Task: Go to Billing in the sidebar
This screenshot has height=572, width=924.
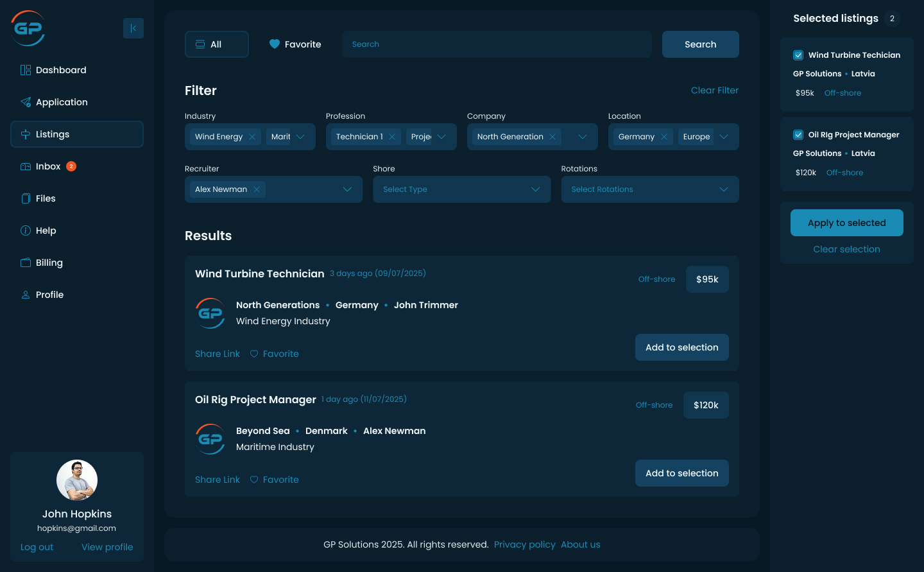Action: [49, 263]
